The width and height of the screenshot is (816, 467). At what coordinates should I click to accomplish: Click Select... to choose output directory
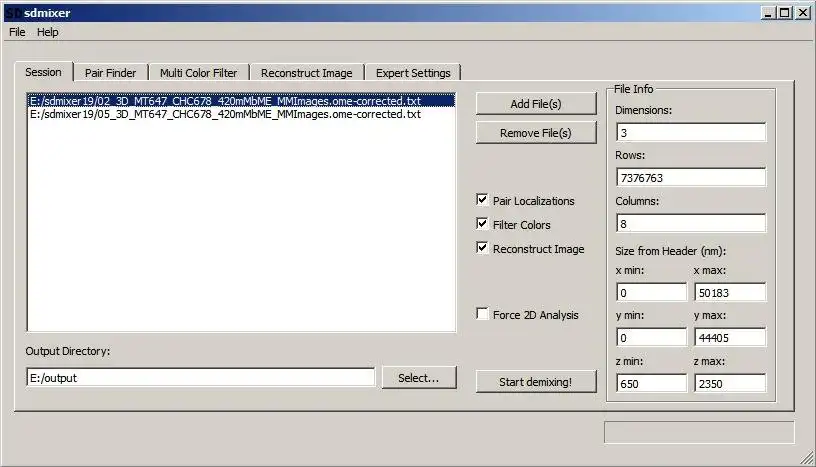[419, 377]
